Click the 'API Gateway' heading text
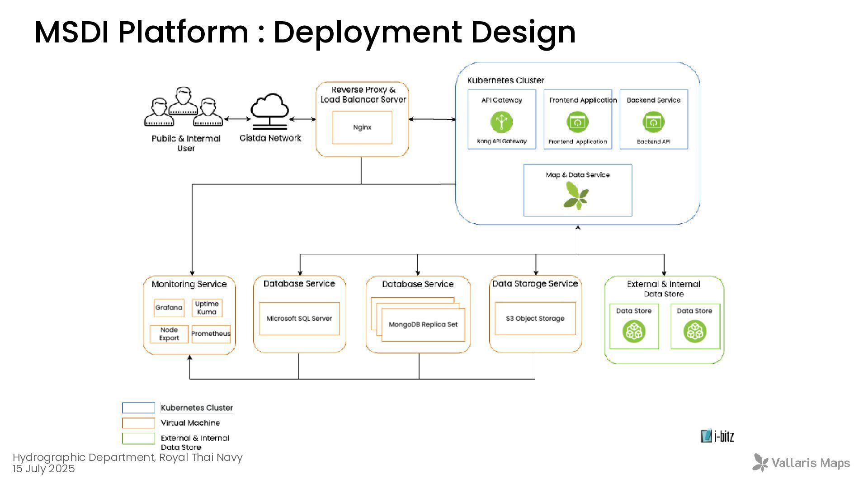The height and width of the screenshot is (488, 868). 502,100
